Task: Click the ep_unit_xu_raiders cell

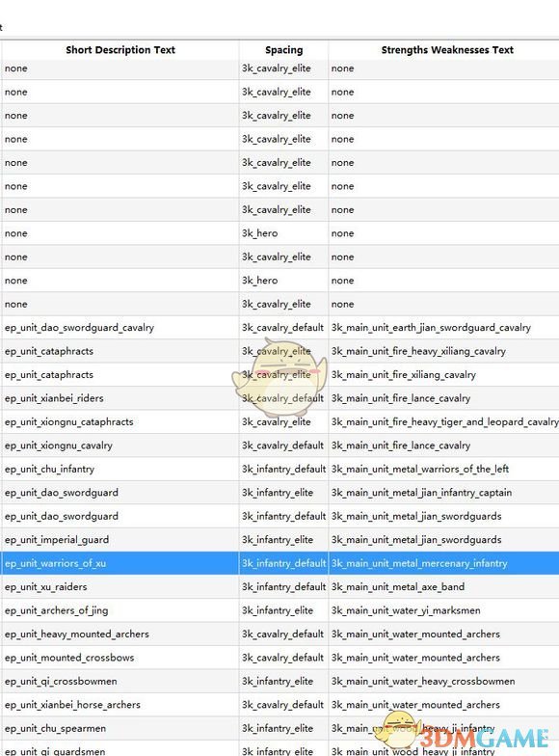Action: coord(120,586)
